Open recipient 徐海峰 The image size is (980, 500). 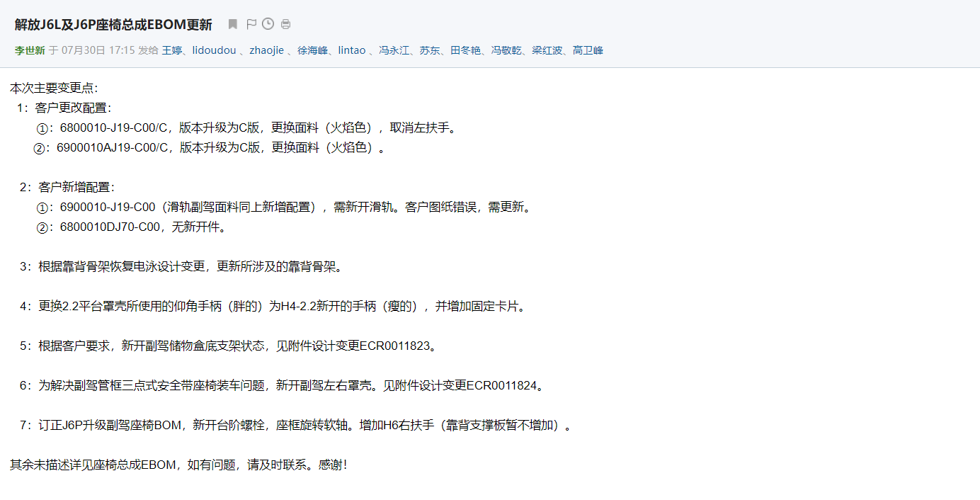point(312,50)
